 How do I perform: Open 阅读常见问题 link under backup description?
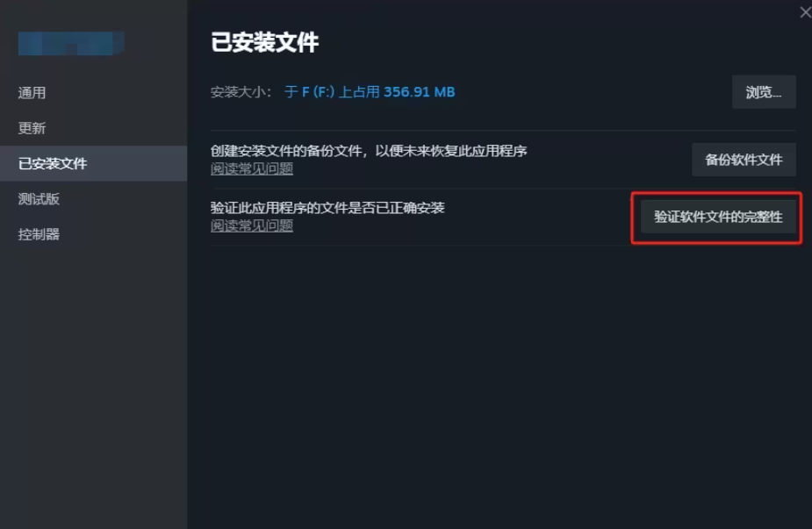click(252, 168)
